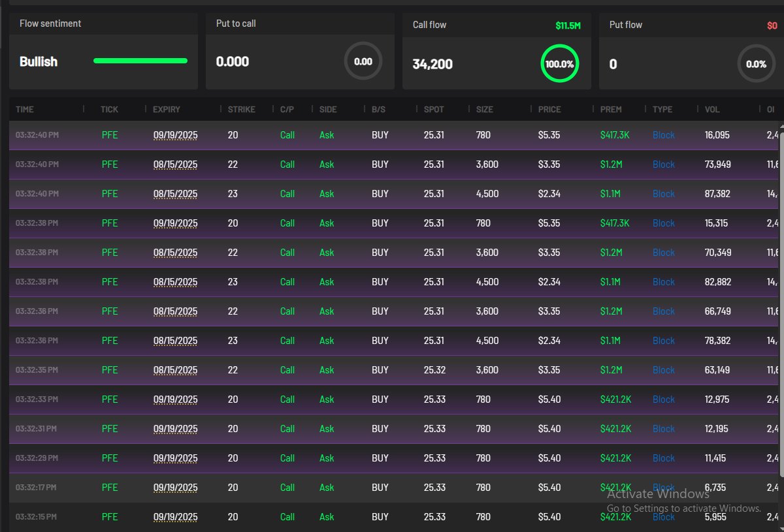Click the Put flow 0.0% circular gauge
Image resolution: width=784 pixels, height=532 pixels.
tap(757, 64)
